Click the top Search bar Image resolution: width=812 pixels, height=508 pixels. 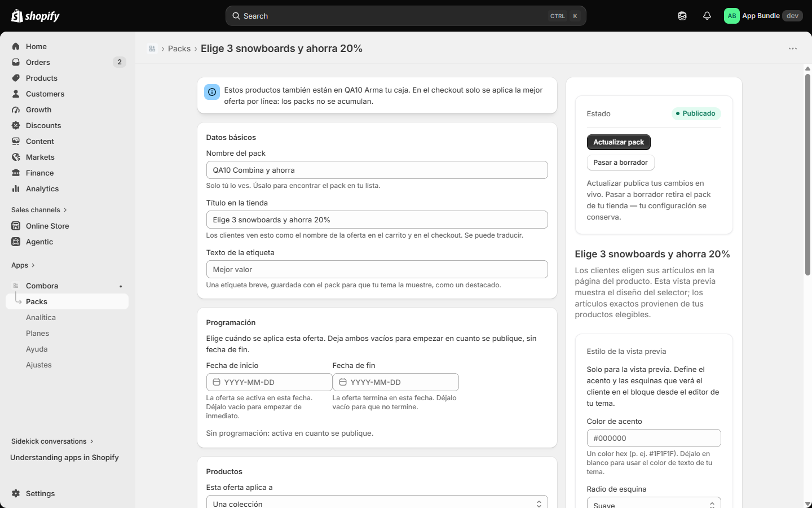pyautogui.click(x=405, y=16)
